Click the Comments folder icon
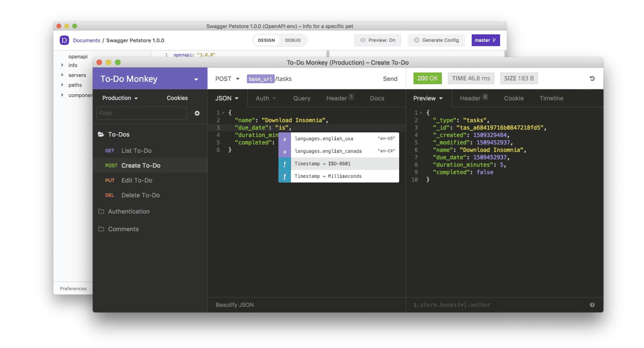This screenshot has height=348, width=644. coord(101,229)
